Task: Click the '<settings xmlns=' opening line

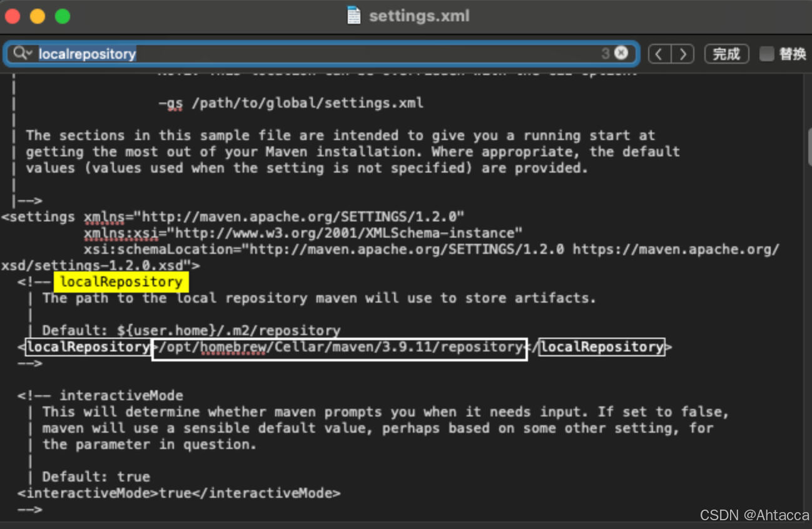Action: (233, 217)
